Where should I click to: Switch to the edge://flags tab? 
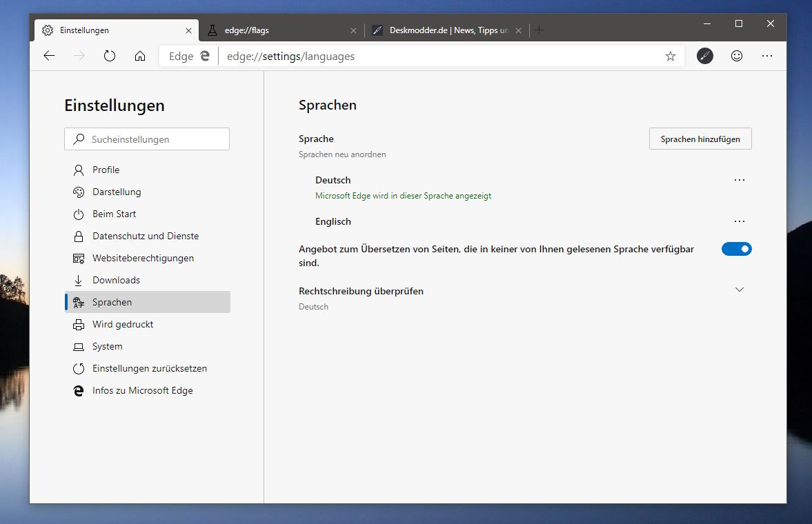tap(281, 30)
